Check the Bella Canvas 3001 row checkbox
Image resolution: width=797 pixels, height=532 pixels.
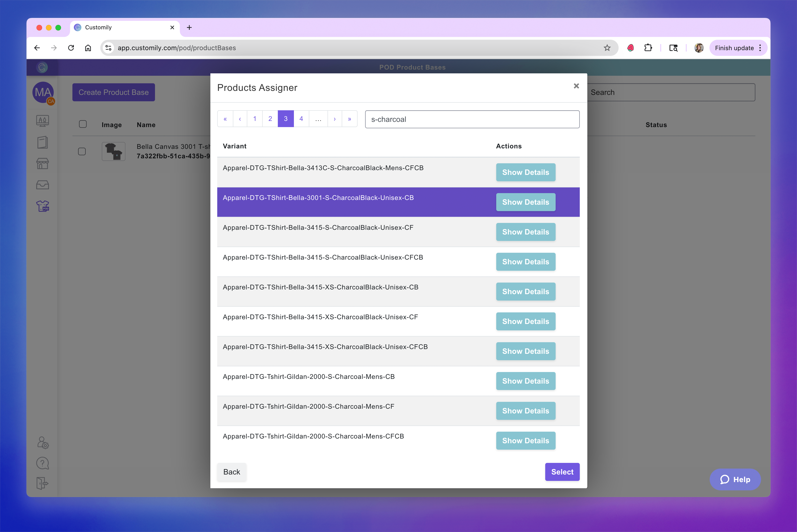82,151
